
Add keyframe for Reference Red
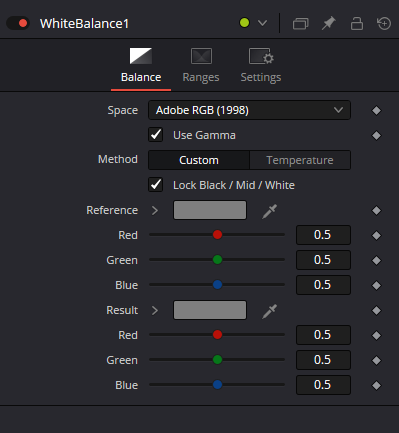376,235
